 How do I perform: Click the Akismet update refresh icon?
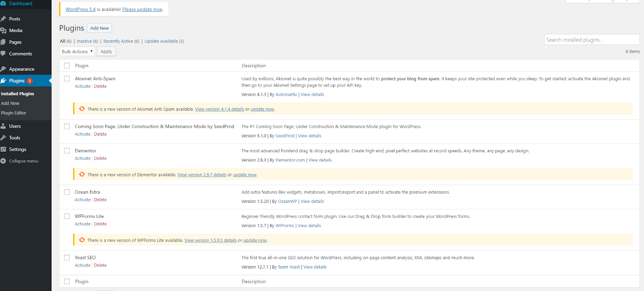[x=82, y=109]
